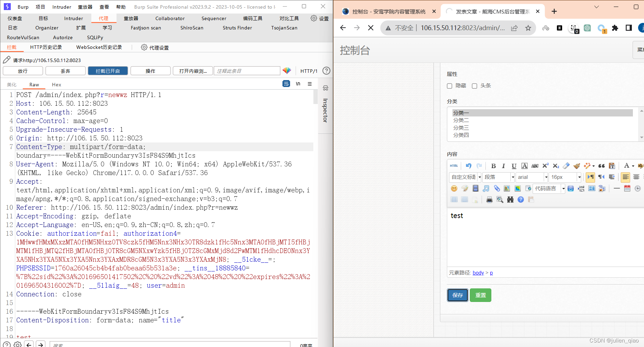Toggle 拦截已开启 intercept button
The width and height of the screenshot is (644, 347).
tap(108, 71)
